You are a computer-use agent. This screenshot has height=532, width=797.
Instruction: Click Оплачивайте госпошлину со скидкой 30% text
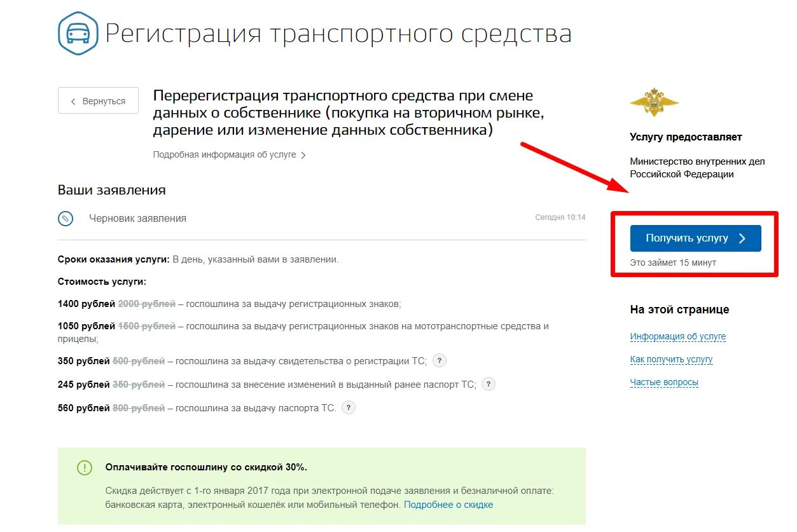click(x=206, y=467)
